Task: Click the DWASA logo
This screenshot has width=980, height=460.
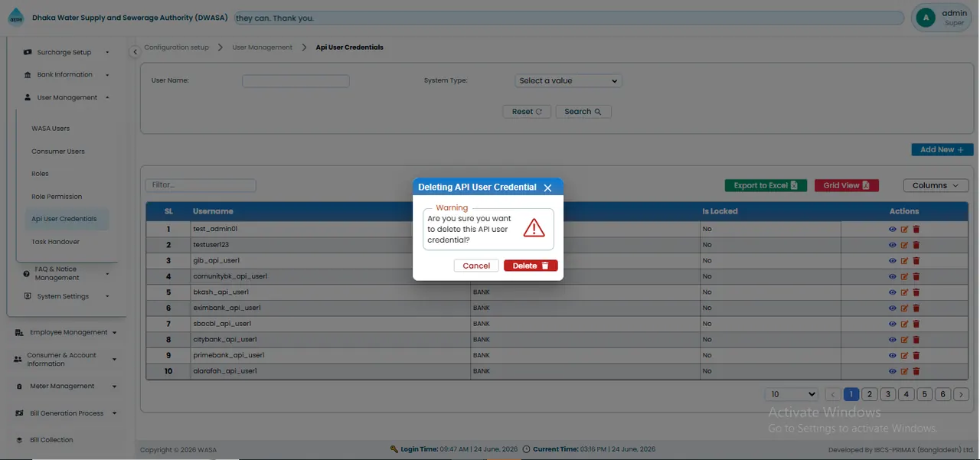Action: click(x=15, y=18)
